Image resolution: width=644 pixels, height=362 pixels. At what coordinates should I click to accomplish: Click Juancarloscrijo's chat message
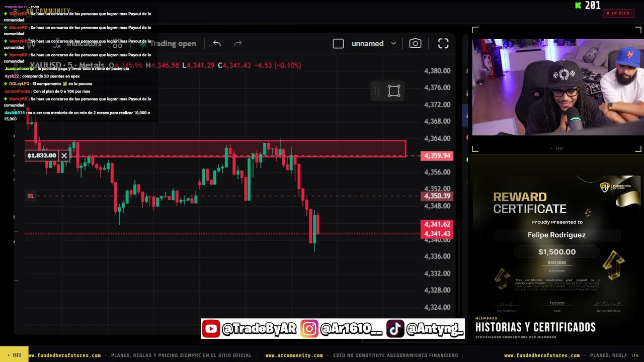pyautogui.click(x=66, y=68)
